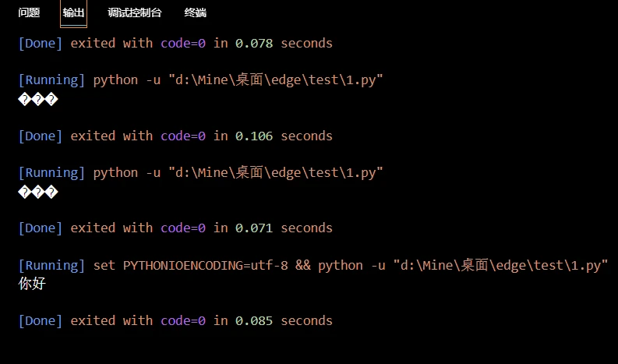618x364 pixels.
Task: Click the [Running] tag below the 0.078 seconds line
Action: pyautogui.click(x=51, y=80)
